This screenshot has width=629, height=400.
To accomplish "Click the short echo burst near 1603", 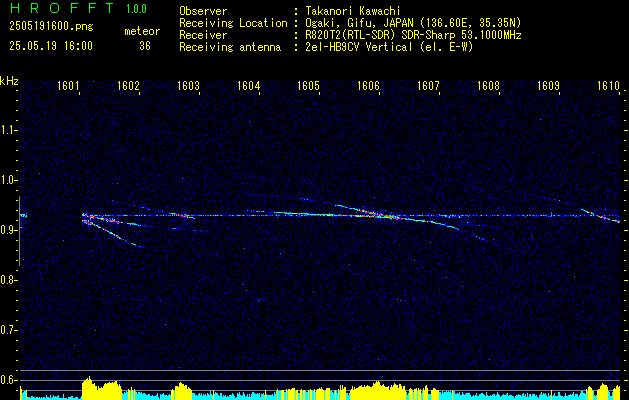I will pos(183,215).
